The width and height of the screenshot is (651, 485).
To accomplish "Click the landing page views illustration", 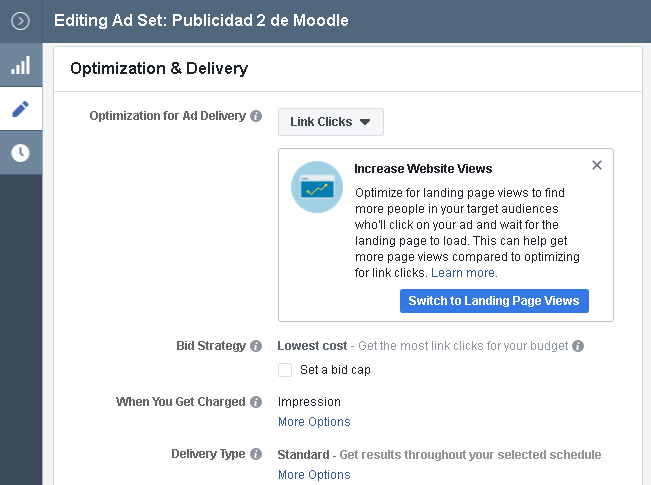I will click(316, 187).
